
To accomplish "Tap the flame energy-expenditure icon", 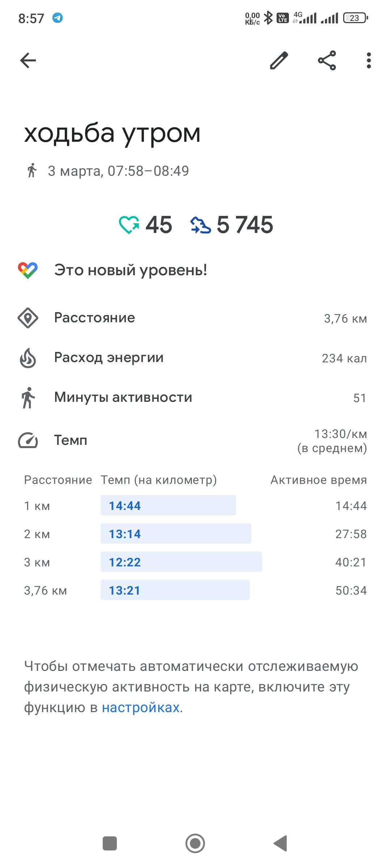I will pyautogui.click(x=28, y=358).
